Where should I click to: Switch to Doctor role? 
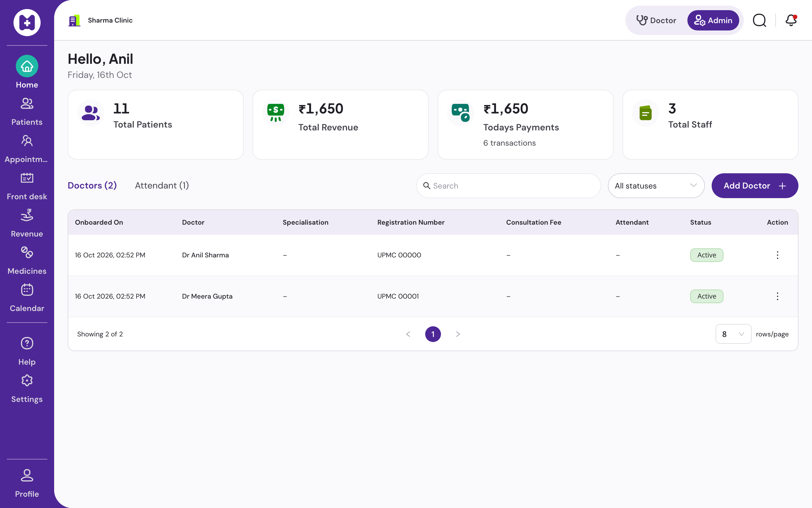(656, 21)
